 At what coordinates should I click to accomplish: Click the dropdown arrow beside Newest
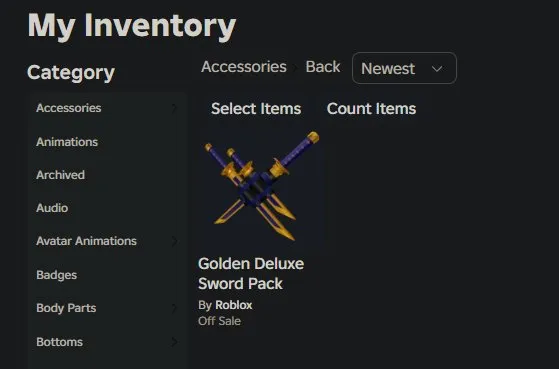437,68
